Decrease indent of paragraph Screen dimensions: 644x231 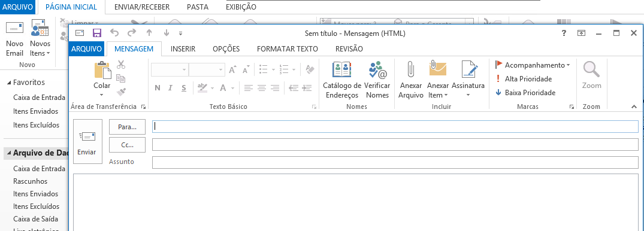click(x=294, y=87)
